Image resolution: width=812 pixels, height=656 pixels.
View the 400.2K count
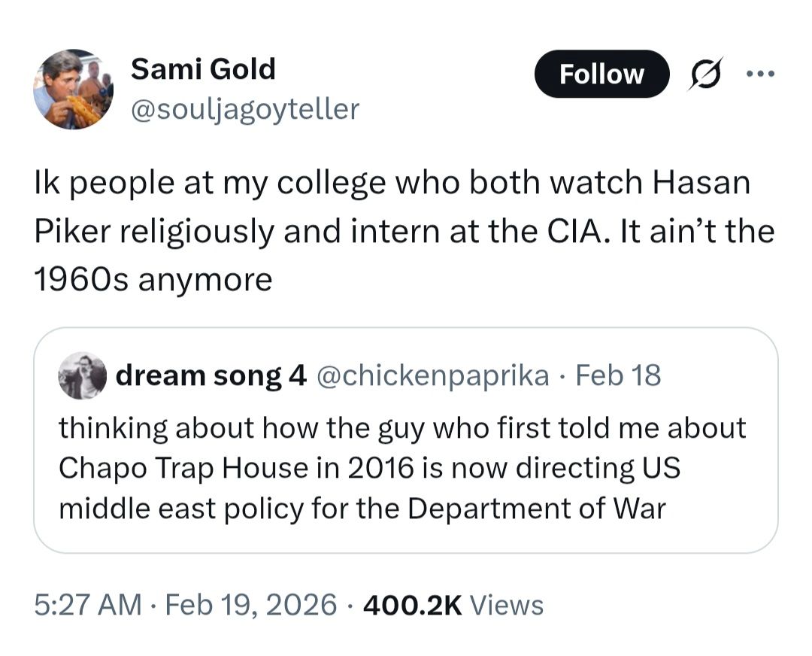(412, 604)
